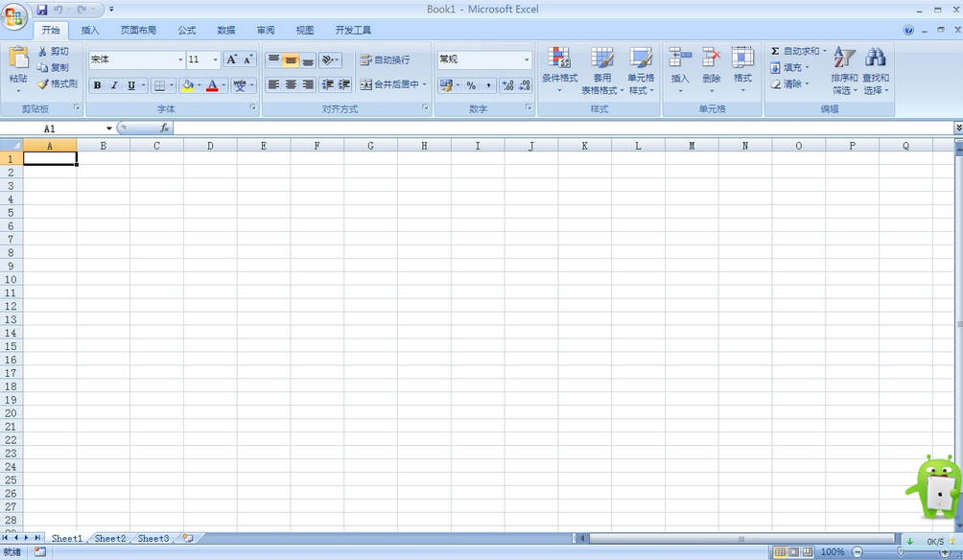
Task: Apply cell borders icon
Action: pyautogui.click(x=159, y=85)
